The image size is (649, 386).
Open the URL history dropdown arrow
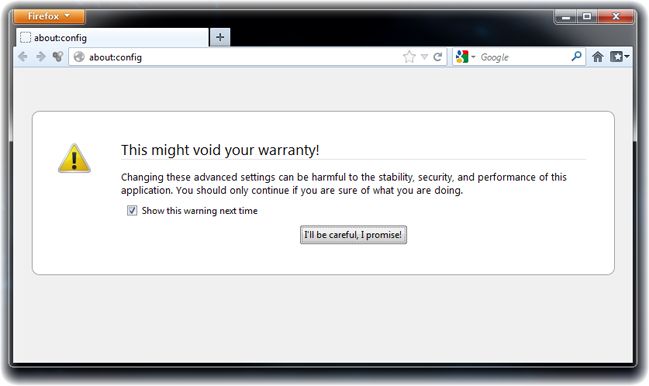(424, 57)
